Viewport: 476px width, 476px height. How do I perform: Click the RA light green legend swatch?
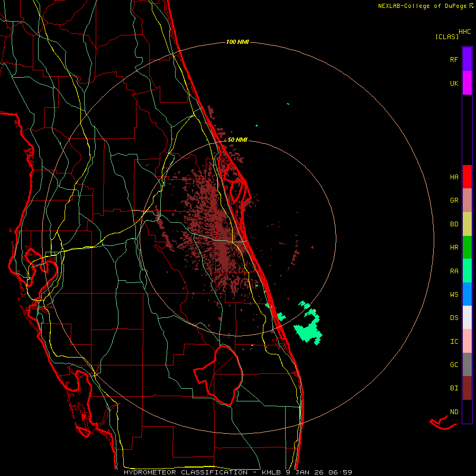point(467,271)
